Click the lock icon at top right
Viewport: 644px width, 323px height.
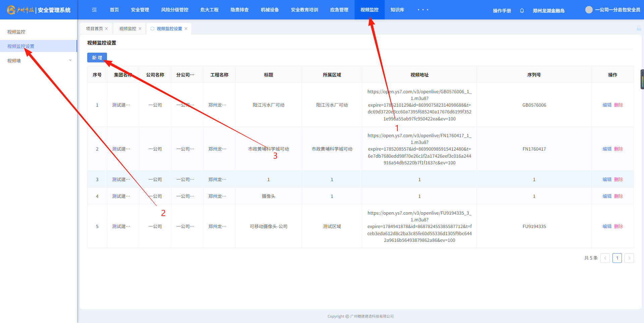pos(639,29)
